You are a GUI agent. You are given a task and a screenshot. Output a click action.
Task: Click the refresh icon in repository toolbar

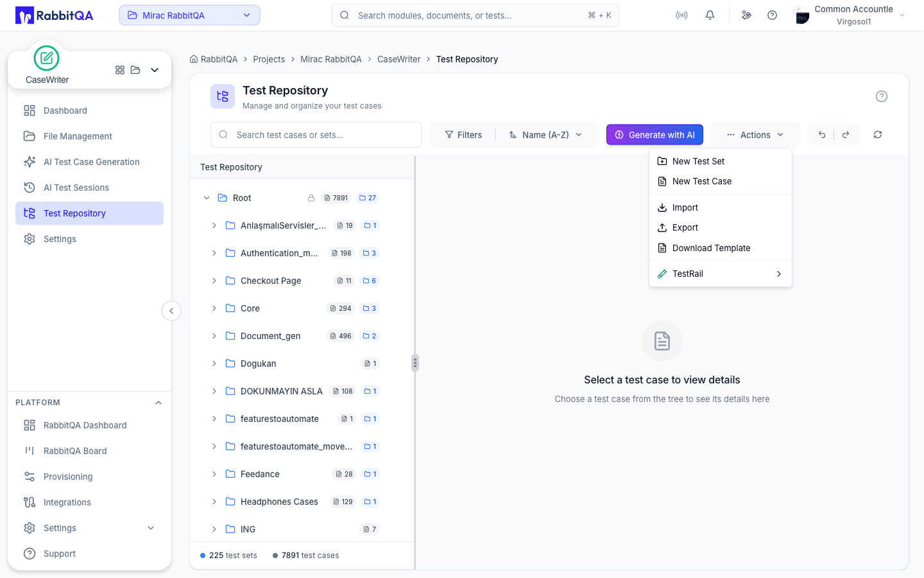pos(878,135)
